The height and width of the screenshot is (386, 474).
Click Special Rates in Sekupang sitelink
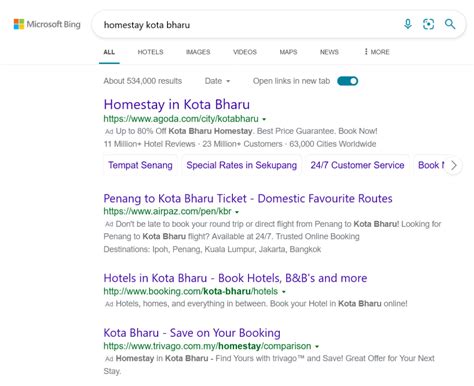pyautogui.click(x=241, y=165)
